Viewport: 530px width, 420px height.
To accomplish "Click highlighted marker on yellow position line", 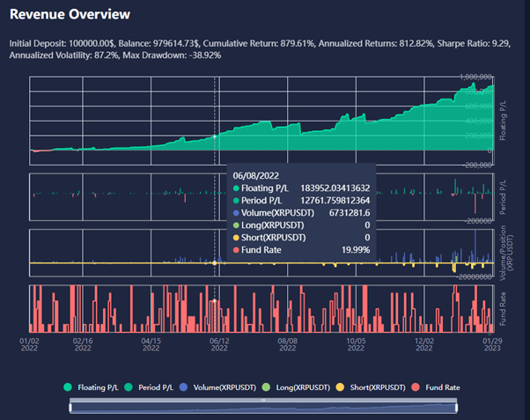I will click(x=215, y=262).
